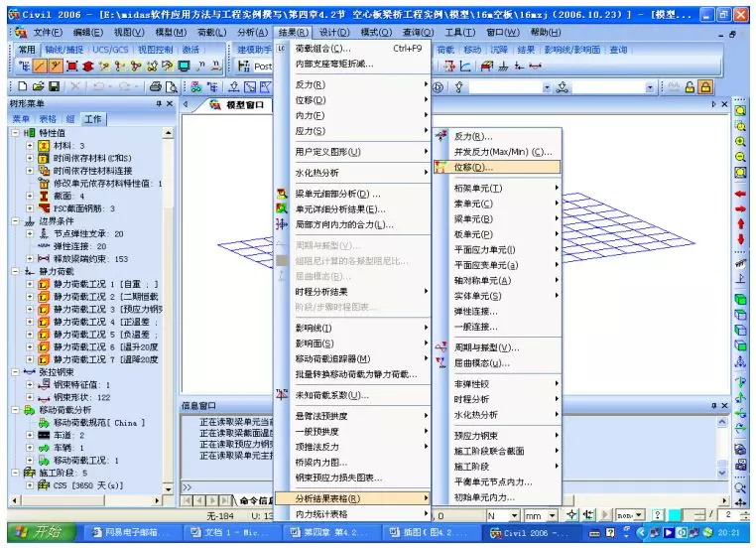Select tree row 释放梁端约束: 153
This screenshot has width=756, height=548.
pos(90,259)
